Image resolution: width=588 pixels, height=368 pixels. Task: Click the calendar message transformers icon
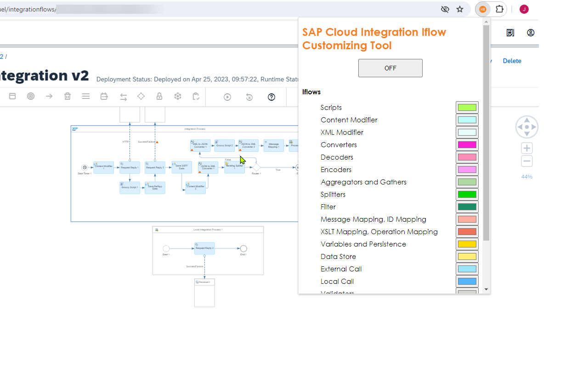pos(104,97)
